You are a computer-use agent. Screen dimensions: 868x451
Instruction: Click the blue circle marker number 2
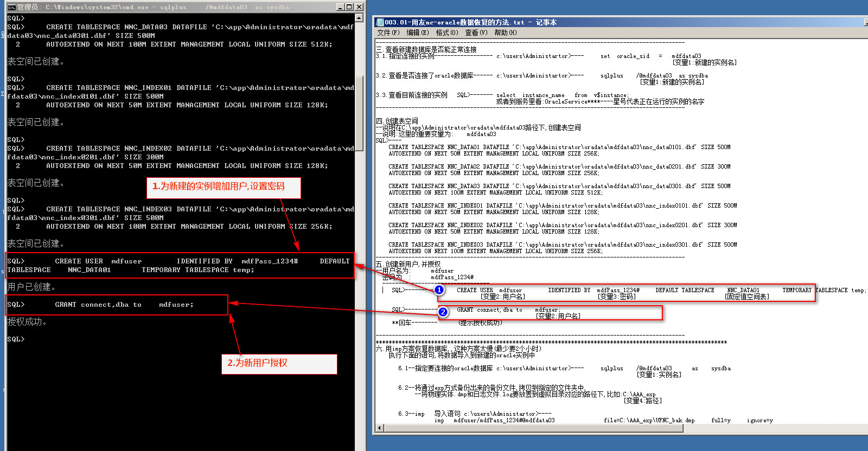coord(443,312)
